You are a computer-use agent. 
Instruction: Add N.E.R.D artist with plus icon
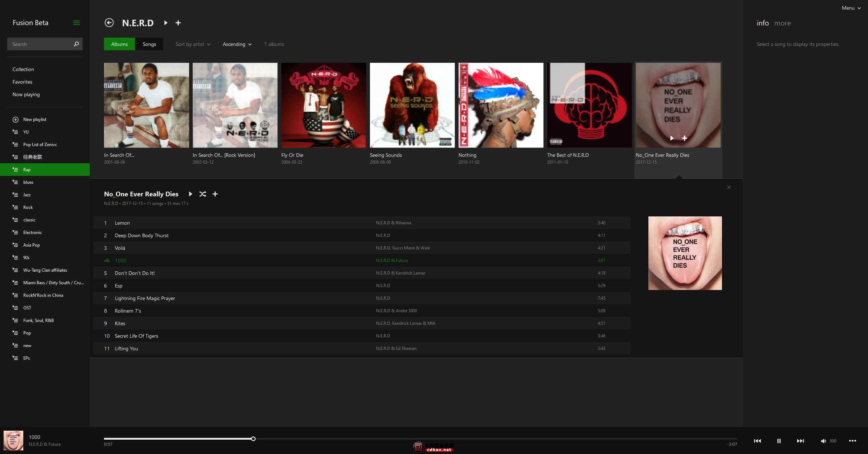(x=178, y=23)
